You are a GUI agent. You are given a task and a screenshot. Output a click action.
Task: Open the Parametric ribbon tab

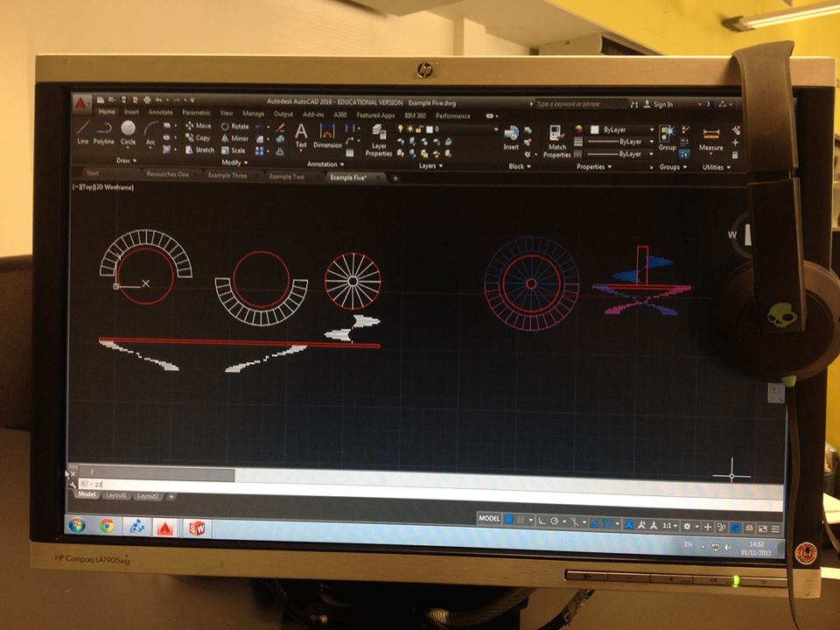click(x=196, y=113)
